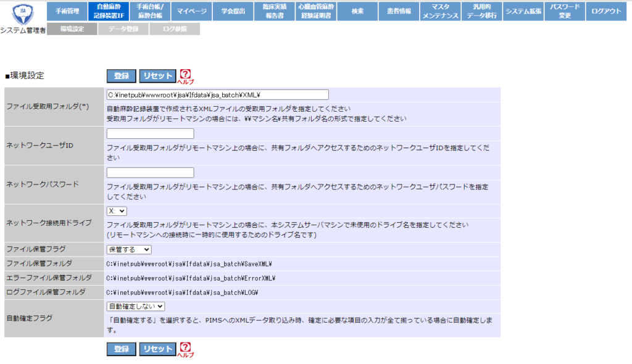Click the ファイル受取用フォルダ path field
The image size is (632, 364).
tap(217, 95)
